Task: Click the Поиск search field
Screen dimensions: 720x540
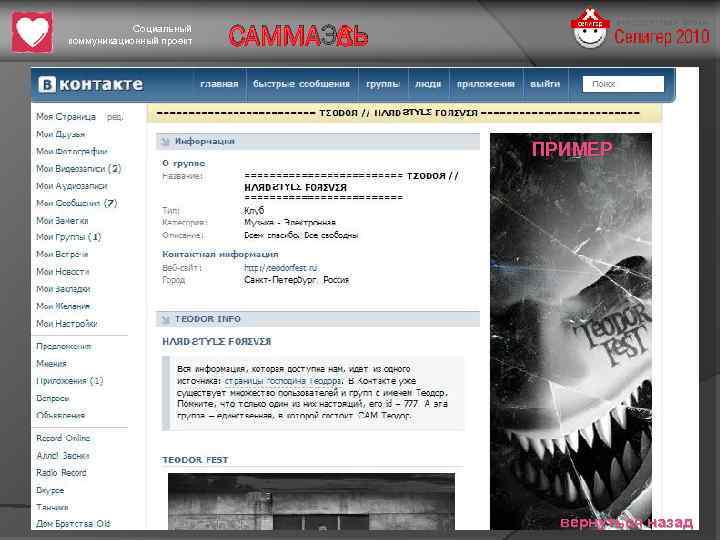Action: click(623, 84)
